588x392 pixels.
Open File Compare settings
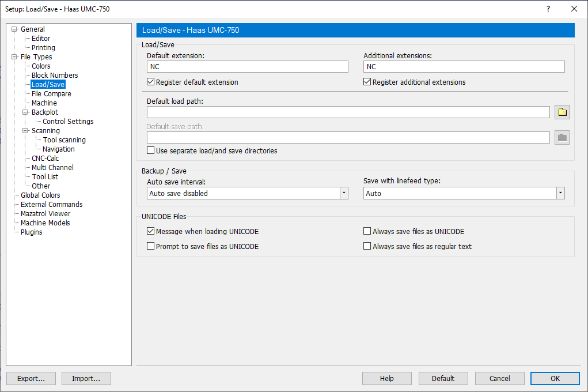51,93
